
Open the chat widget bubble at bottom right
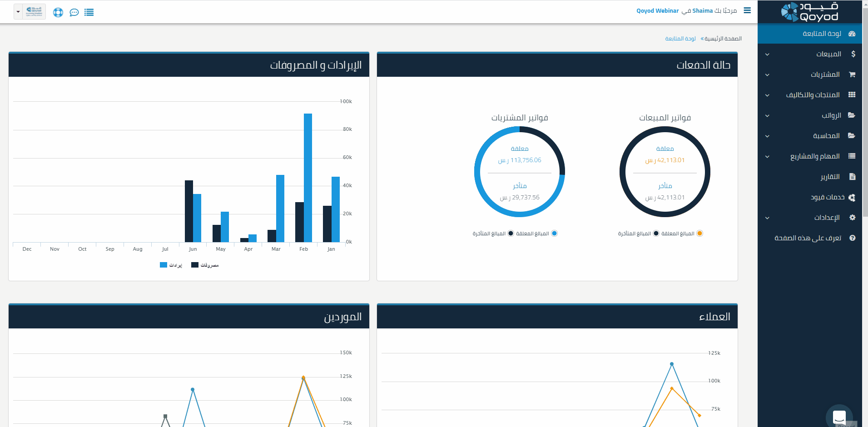(839, 416)
